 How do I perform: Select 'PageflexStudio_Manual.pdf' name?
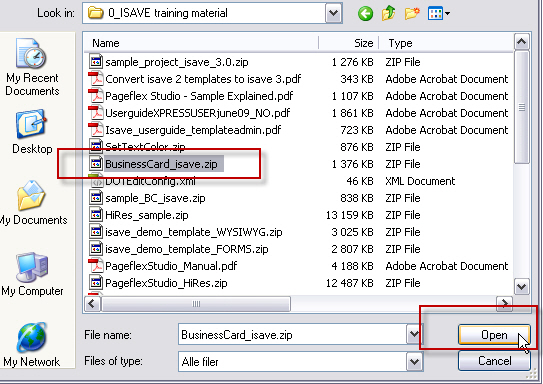171,266
